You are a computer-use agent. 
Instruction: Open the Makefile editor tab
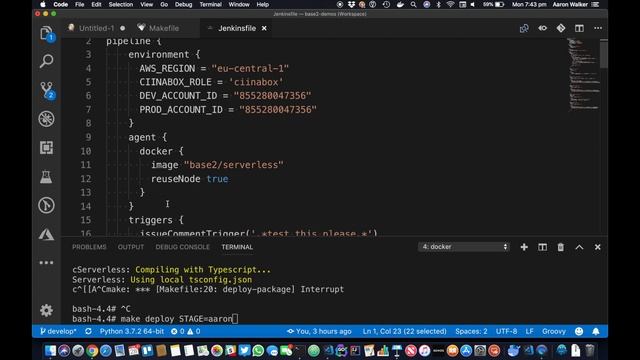[163, 28]
